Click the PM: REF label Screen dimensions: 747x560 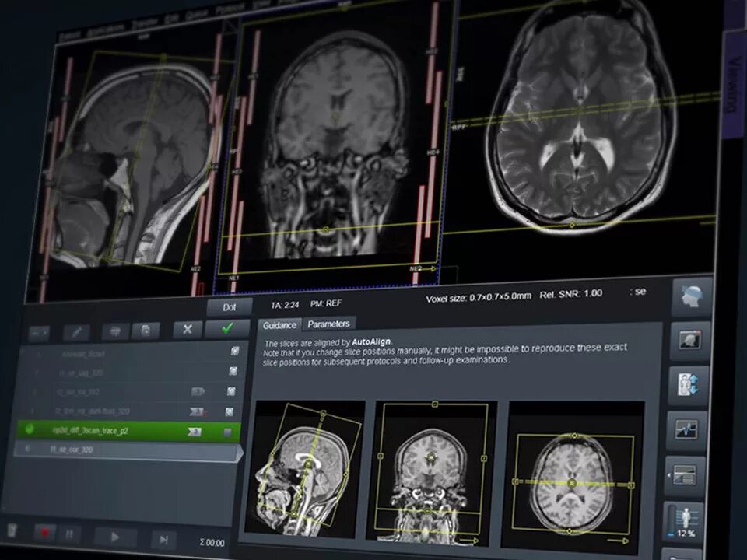pos(326,303)
